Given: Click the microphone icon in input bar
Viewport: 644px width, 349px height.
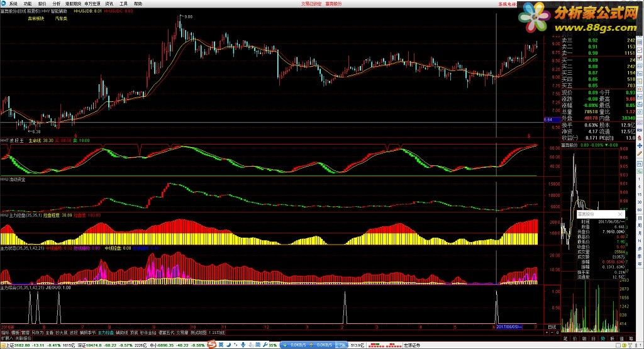Looking at the screenshot, I should [243, 345].
